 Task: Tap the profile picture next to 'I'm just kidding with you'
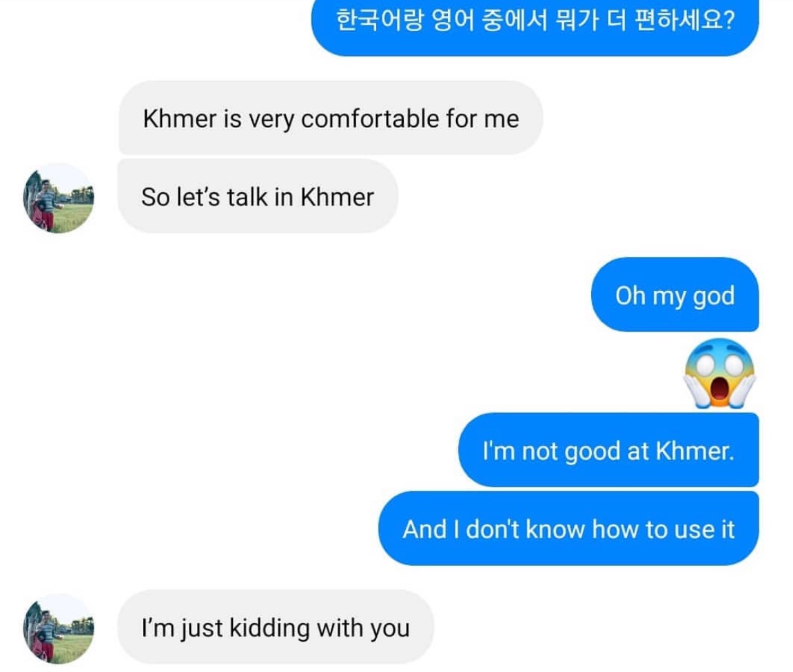[59, 629]
